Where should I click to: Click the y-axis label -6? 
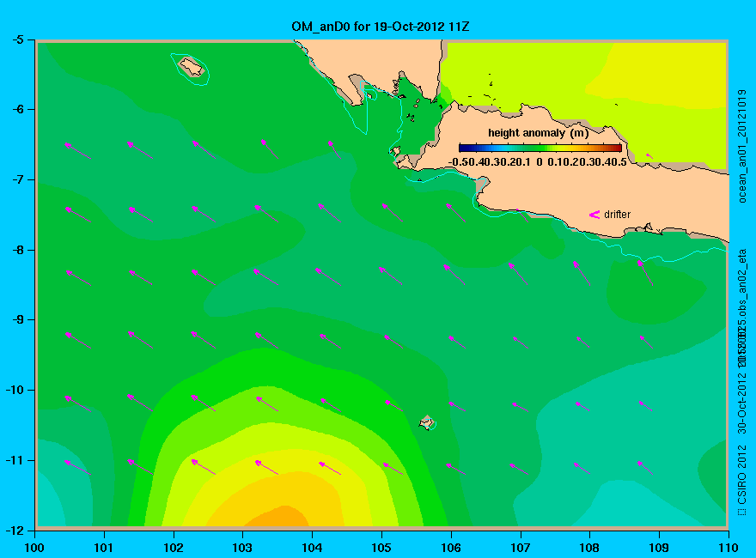click(x=17, y=109)
